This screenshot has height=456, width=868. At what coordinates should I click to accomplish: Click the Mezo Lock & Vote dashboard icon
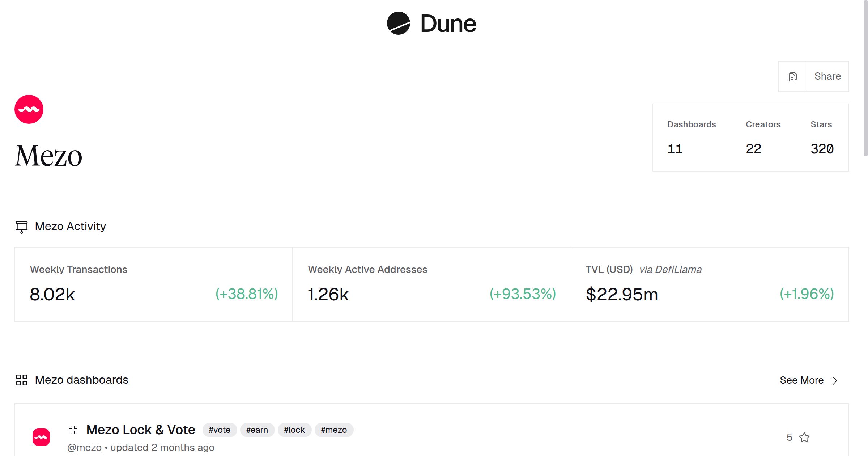[x=73, y=430]
